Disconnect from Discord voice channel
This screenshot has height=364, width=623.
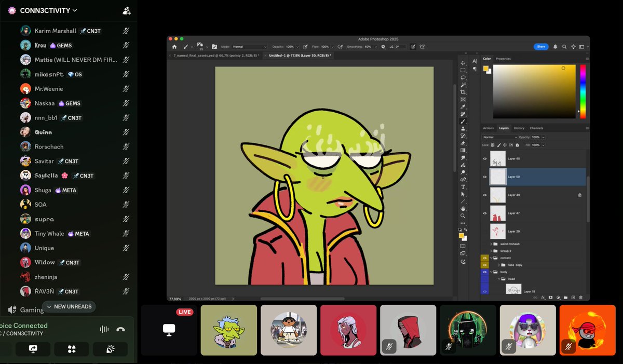coord(120,329)
